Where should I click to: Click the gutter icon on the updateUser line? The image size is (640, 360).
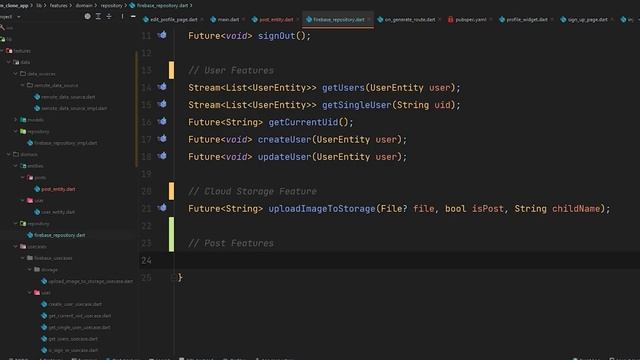[162, 156]
